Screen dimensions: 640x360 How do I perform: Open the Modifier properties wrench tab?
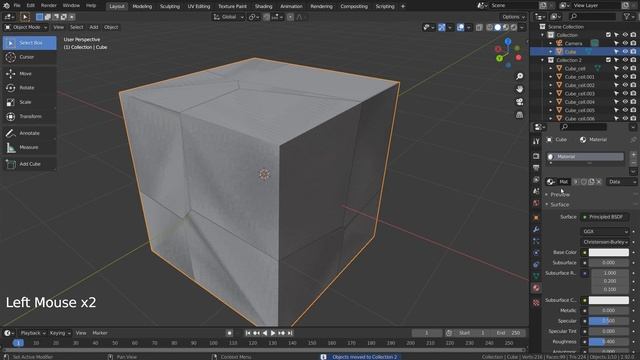point(536,229)
